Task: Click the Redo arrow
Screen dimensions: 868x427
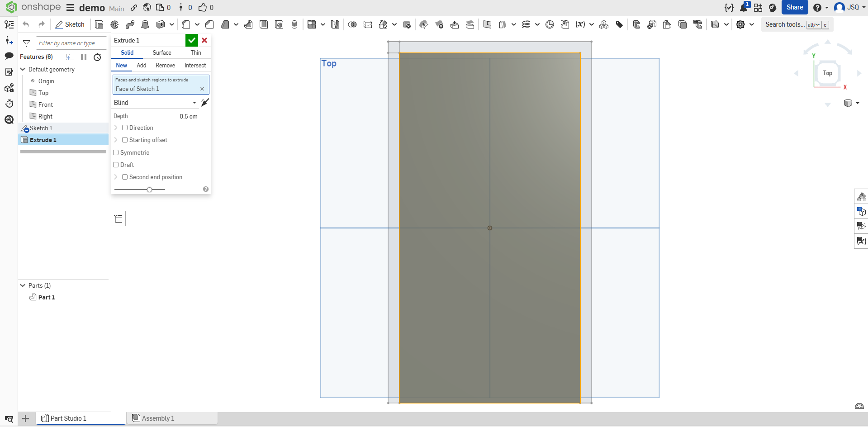Action: [42, 24]
